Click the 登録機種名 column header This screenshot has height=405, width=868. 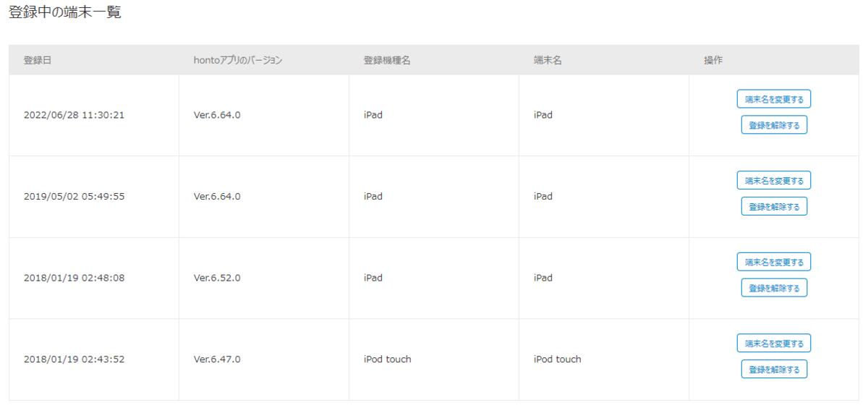(387, 60)
